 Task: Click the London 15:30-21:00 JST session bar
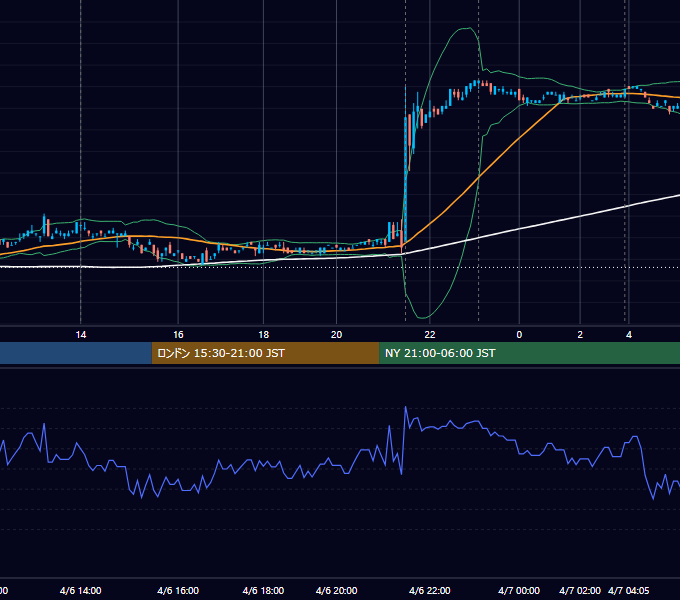(265, 353)
